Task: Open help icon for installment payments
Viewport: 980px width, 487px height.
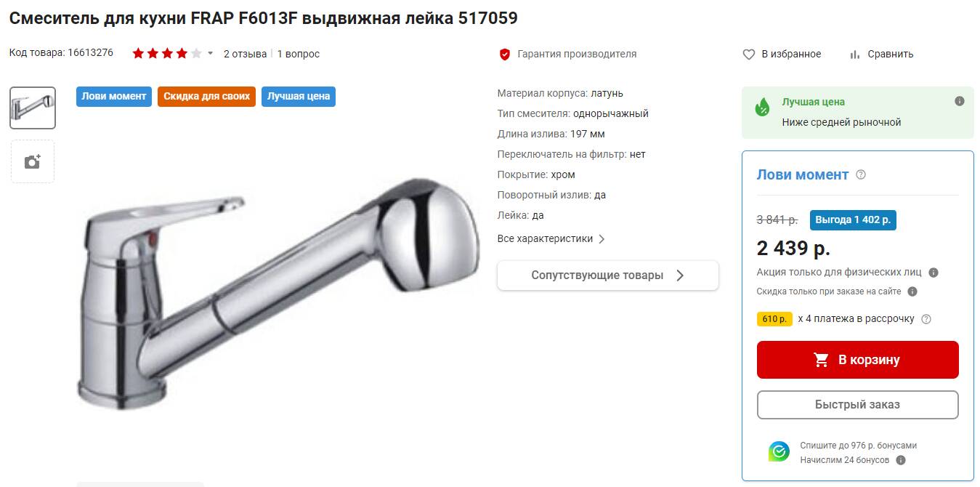Action: coord(926,319)
